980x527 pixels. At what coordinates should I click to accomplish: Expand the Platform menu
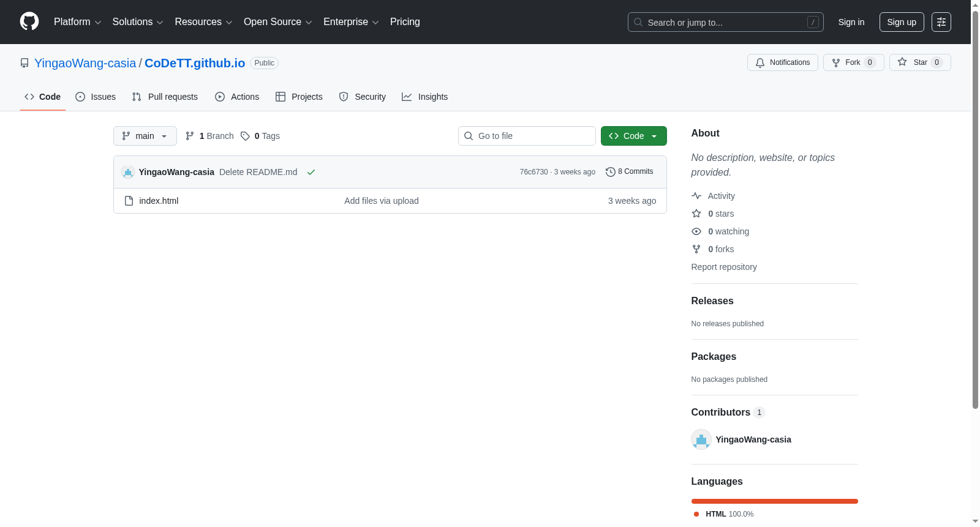coord(77,22)
